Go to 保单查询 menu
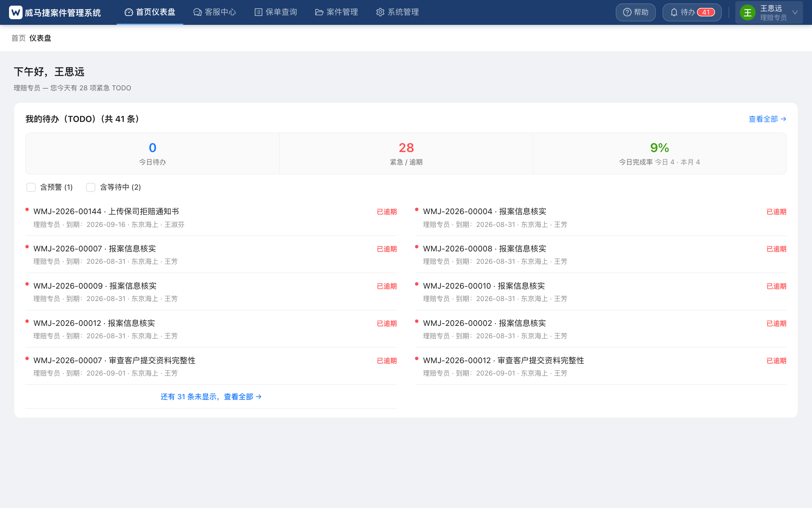The width and height of the screenshot is (812, 508). point(276,12)
